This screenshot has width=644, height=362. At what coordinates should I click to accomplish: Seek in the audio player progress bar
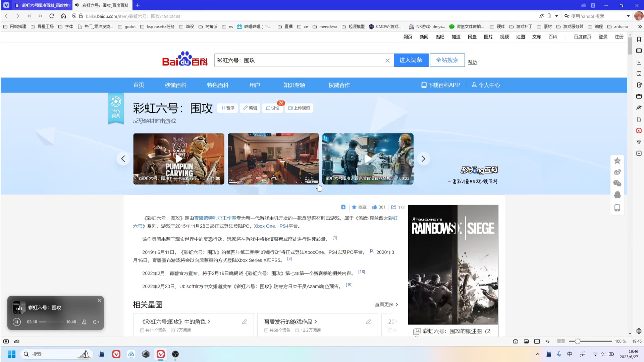[x=51, y=322]
